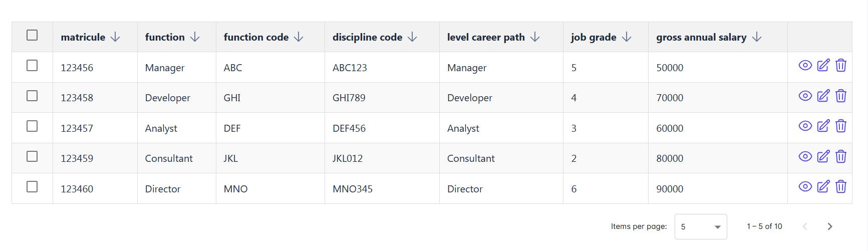Edit the Analyst row using pencil icon

(823, 126)
